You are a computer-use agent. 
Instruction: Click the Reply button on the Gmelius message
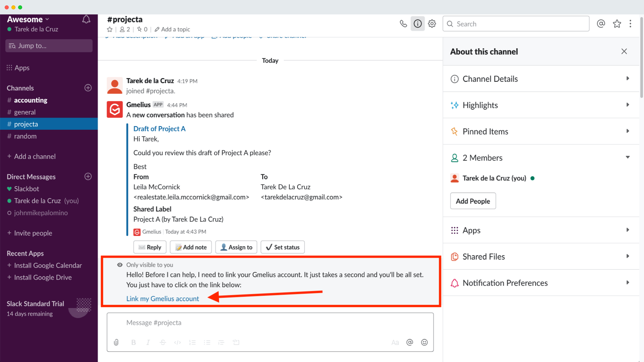coord(150,247)
